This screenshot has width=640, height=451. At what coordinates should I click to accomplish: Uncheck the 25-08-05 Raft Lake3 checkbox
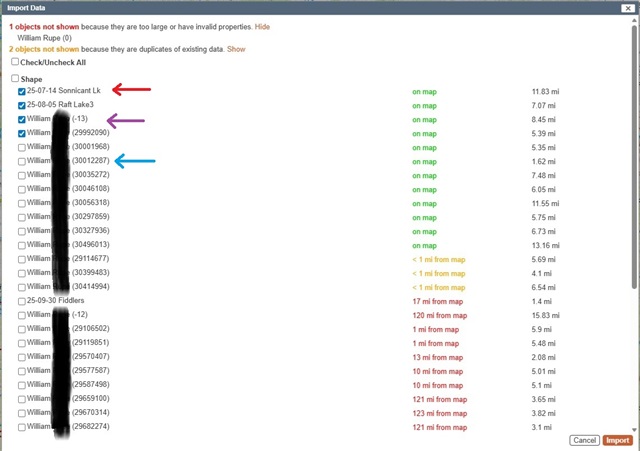click(x=22, y=105)
